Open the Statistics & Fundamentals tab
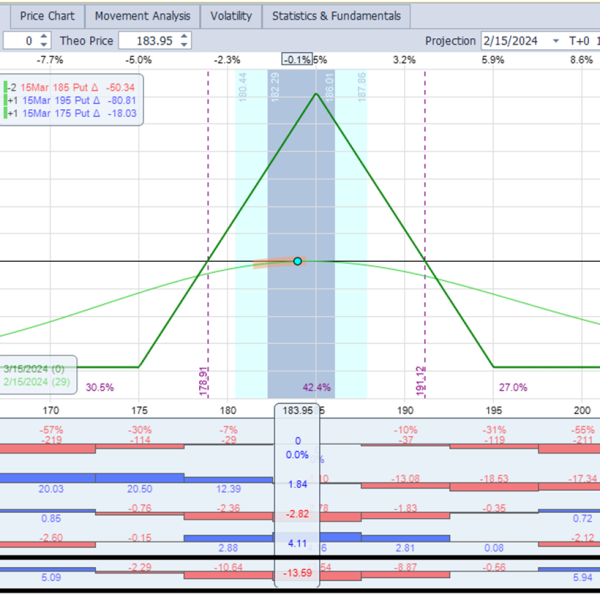The width and height of the screenshot is (600, 600). coord(336,16)
